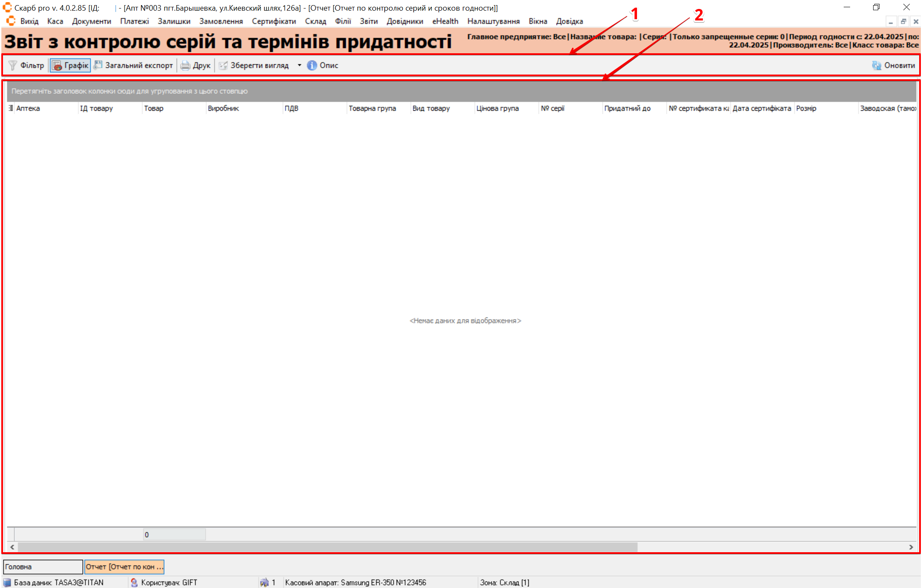Refresh data with Оновити button

894,65
